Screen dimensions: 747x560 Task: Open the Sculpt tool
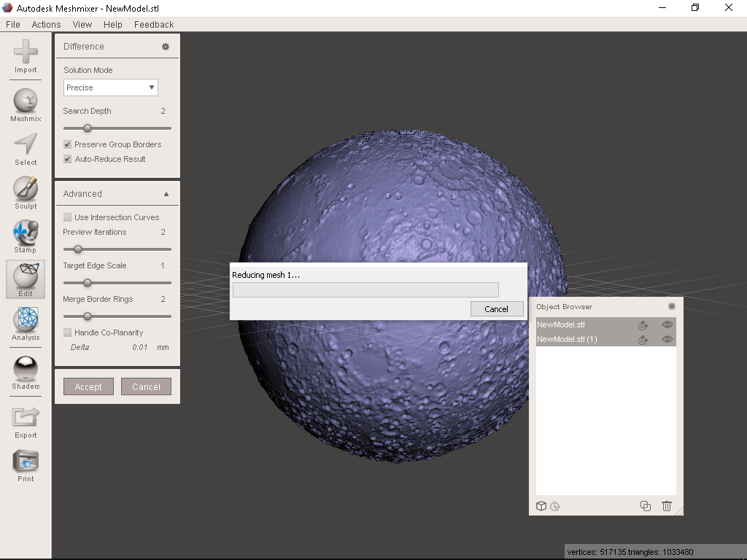[26, 192]
